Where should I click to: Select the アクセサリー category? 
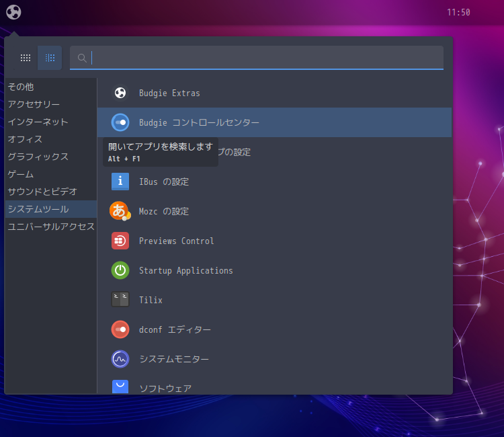click(x=51, y=104)
